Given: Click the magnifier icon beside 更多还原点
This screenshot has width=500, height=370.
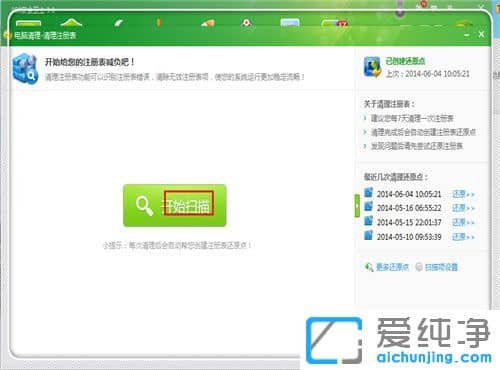Looking at the screenshot, I should (369, 267).
